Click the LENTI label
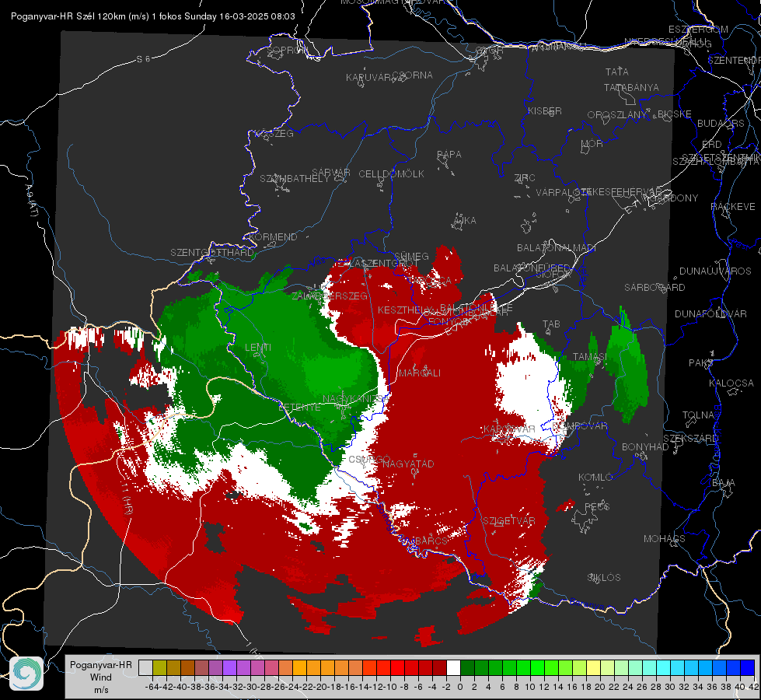Screen dimensions: 761x700 (258, 348)
